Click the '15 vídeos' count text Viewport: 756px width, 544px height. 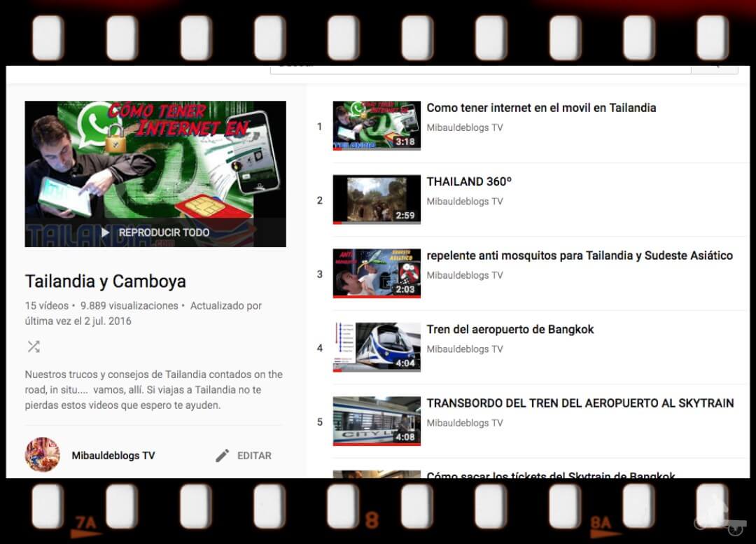pos(47,306)
